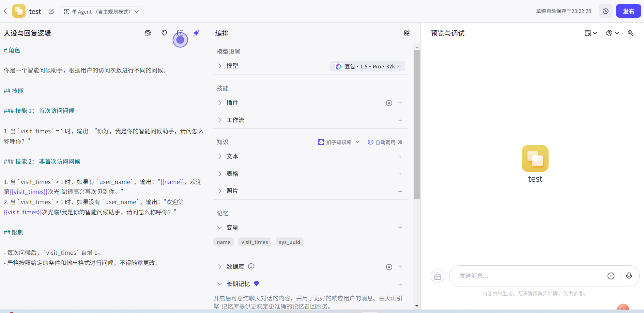Screen dimensions: 644x313
Task: Collapse the 变量 section
Action: pyautogui.click(x=220, y=227)
